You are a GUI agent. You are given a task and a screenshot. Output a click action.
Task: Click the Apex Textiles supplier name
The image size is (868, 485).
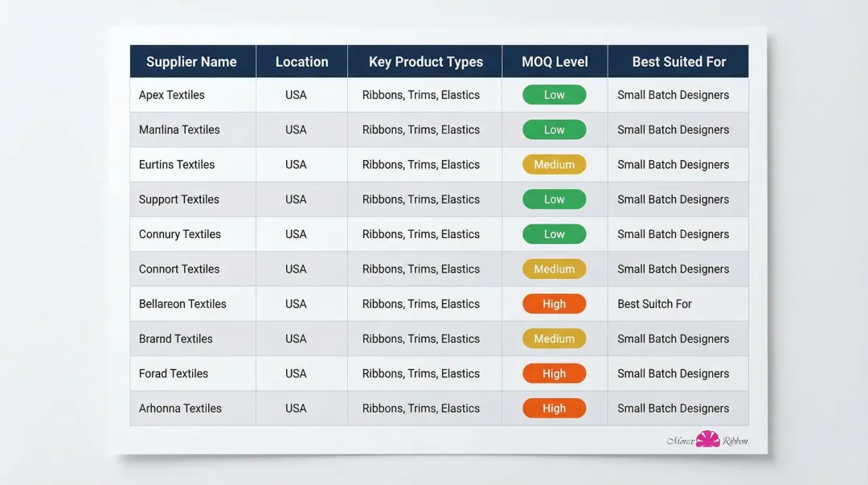point(172,94)
